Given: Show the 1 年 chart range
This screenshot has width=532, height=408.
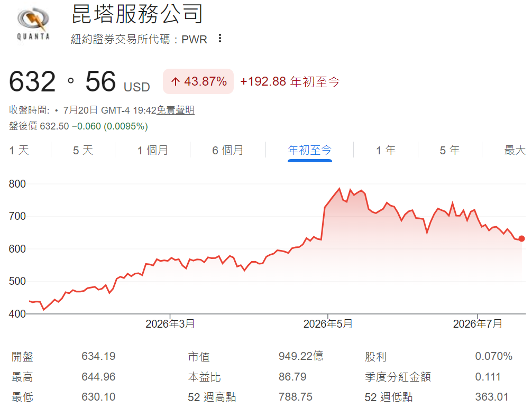Looking at the screenshot, I should (x=386, y=150).
